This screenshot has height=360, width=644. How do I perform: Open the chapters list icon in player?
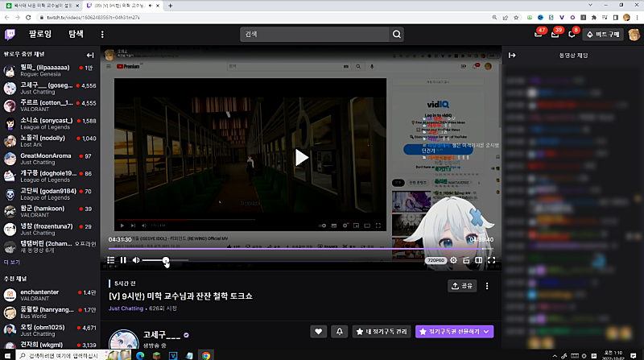click(110, 260)
